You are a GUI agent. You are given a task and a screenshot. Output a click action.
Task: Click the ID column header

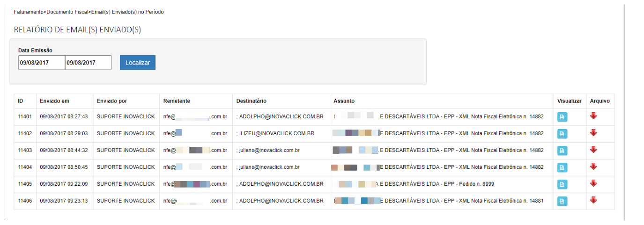pos(21,101)
